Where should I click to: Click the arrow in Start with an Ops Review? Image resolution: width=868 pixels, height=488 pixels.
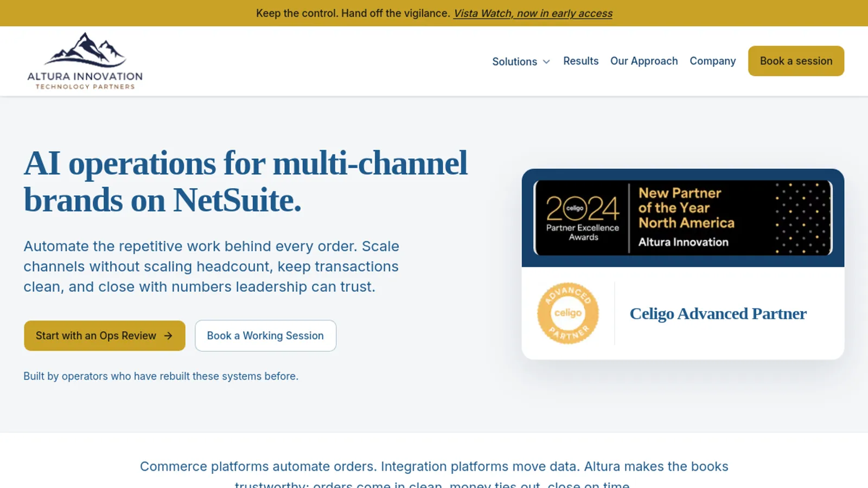click(168, 336)
